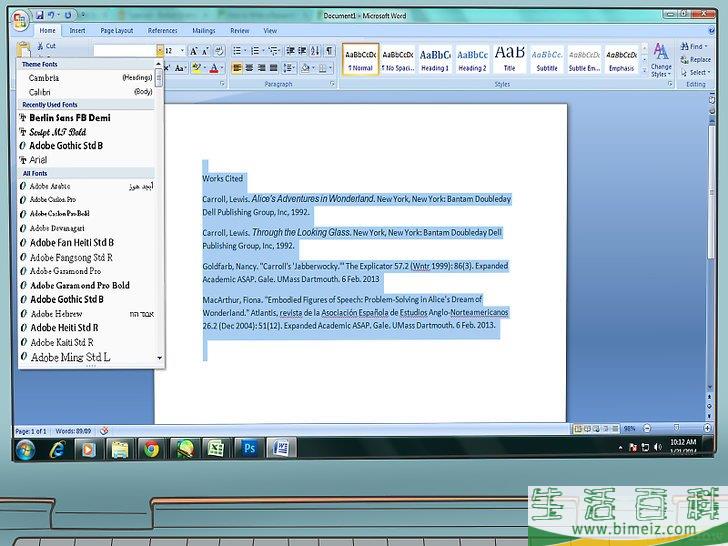Apply the Heading 1 style

click(x=435, y=59)
